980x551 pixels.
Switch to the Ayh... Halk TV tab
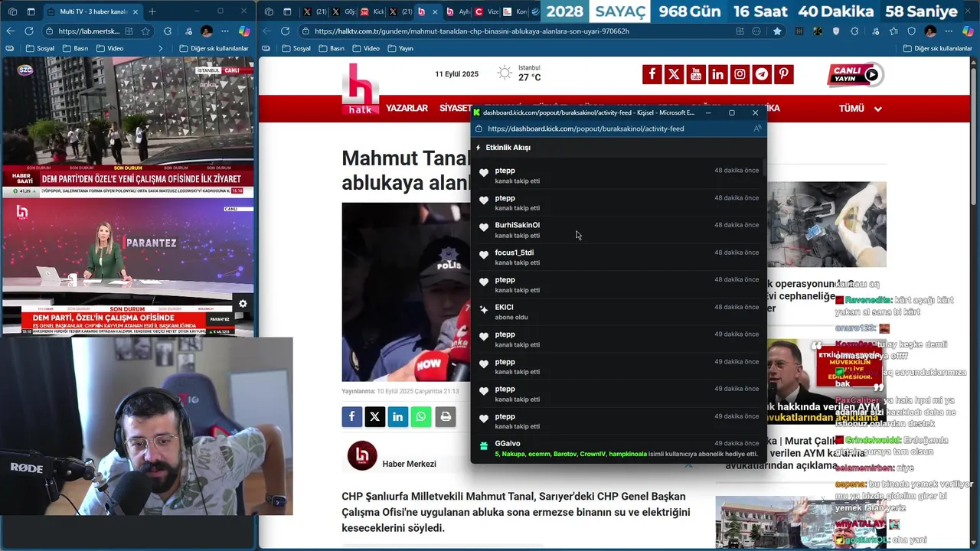(458, 11)
